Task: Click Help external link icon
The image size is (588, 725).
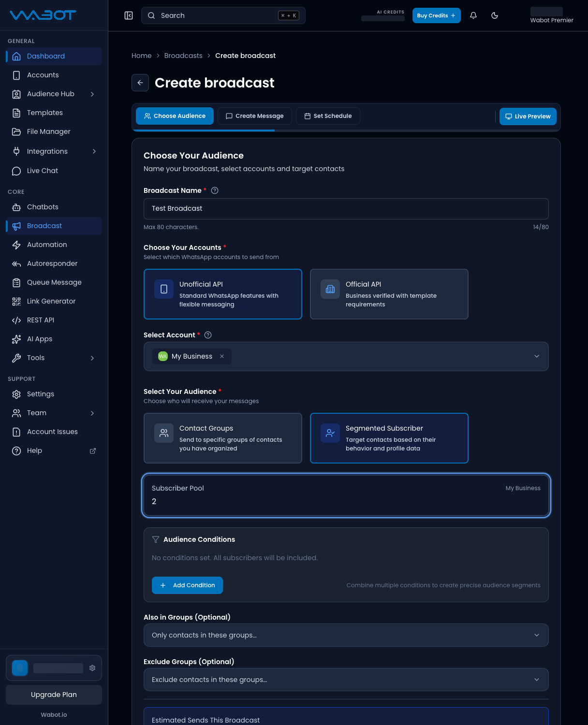Action: tap(93, 450)
